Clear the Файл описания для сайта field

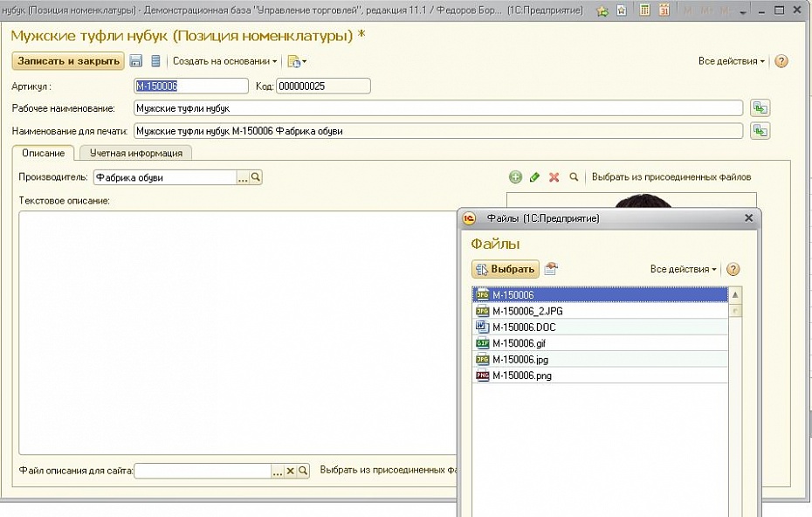point(291,471)
